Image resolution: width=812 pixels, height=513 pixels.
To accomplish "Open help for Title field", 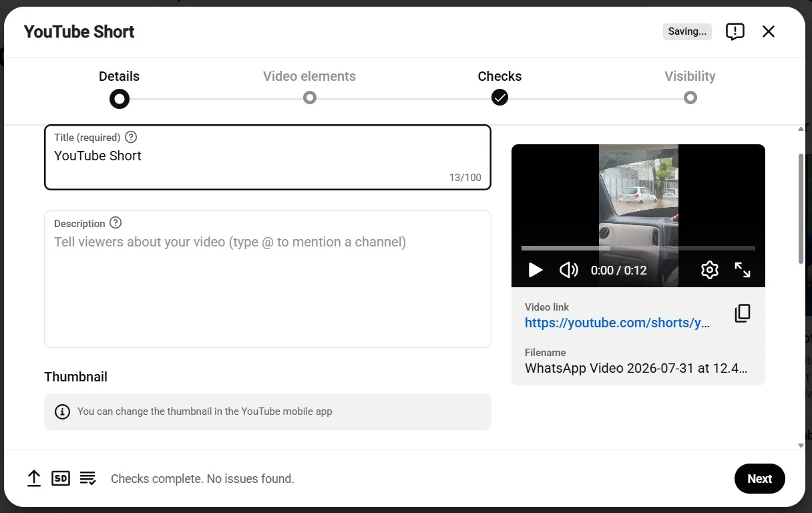I will pos(131,137).
